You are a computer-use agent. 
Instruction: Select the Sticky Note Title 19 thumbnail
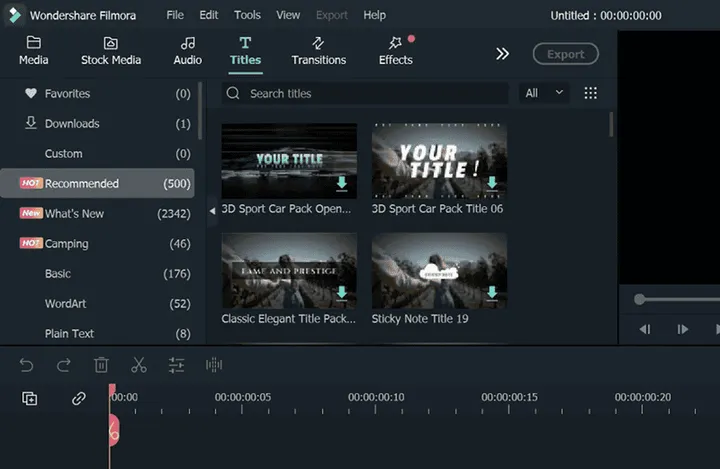[439, 271]
